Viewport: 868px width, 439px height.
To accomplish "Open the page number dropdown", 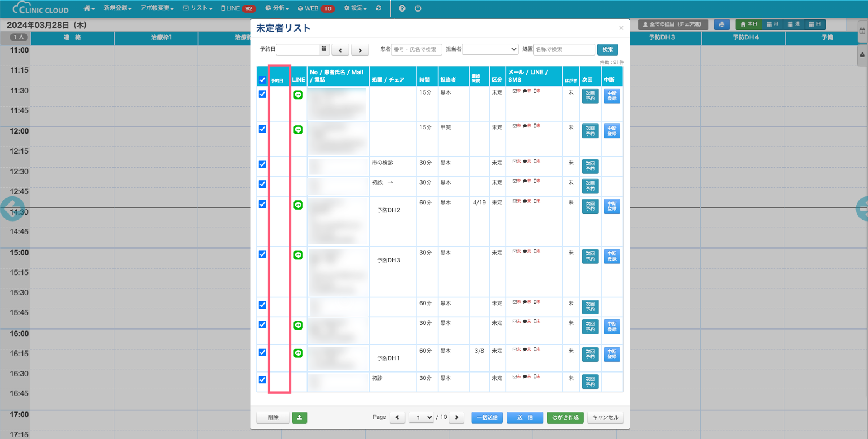I will pyautogui.click(x=421, y=417).
